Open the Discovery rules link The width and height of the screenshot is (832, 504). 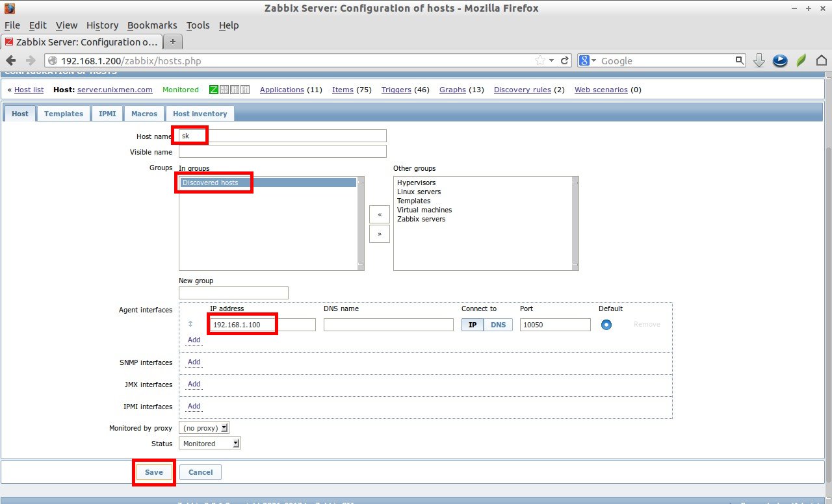point(523,90)
